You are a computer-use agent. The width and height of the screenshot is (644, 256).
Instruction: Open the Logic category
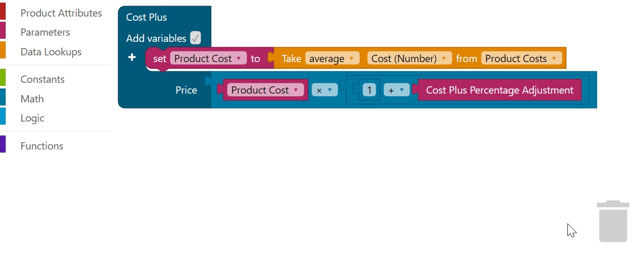coord(32,118)
